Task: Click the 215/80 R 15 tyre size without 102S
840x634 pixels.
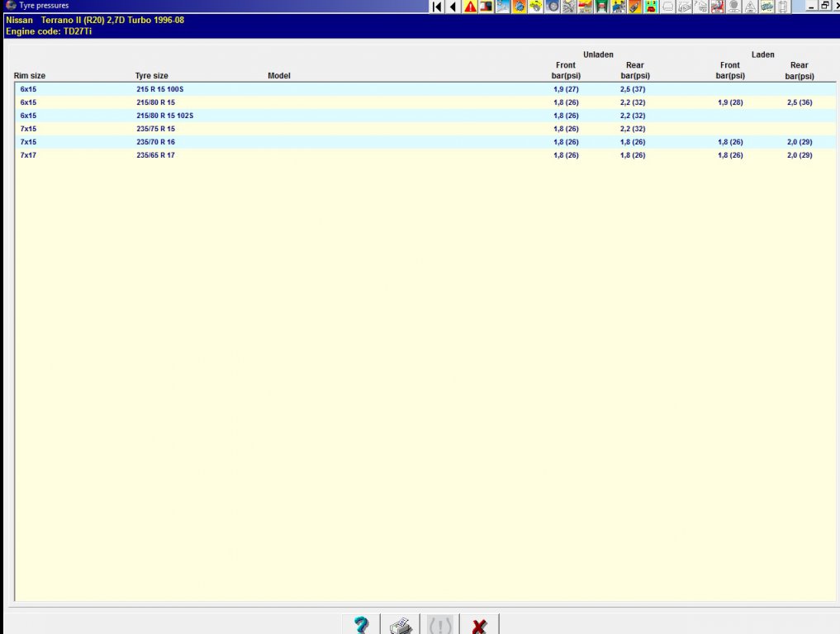Action: (x=155, y=102)
